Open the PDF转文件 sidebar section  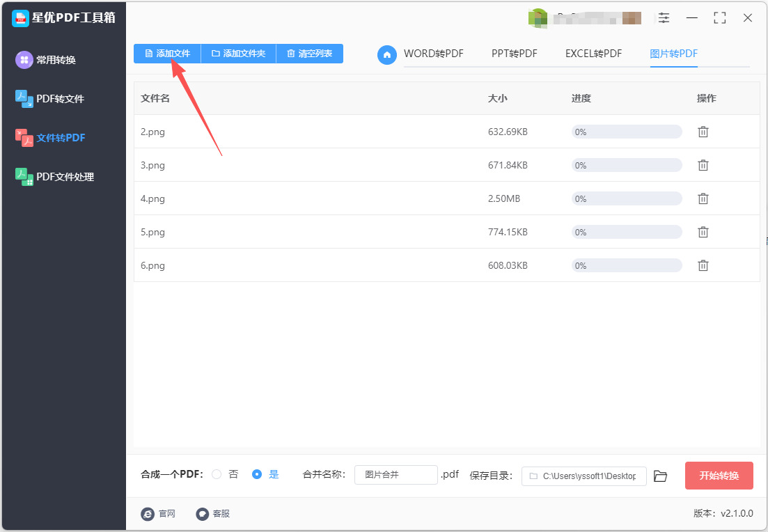coord(49,98)
